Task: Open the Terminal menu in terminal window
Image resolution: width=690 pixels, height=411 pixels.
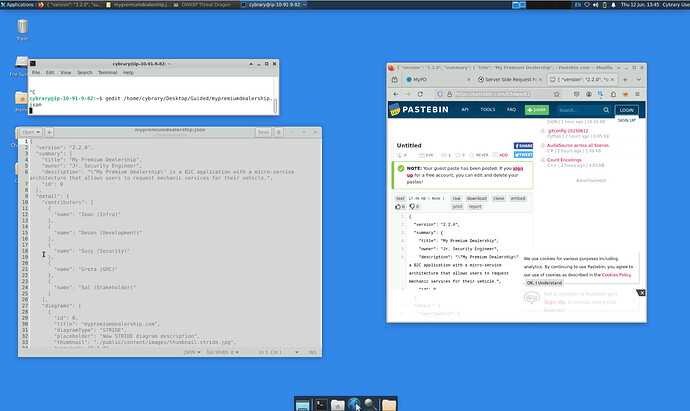Action: (106, 72)
